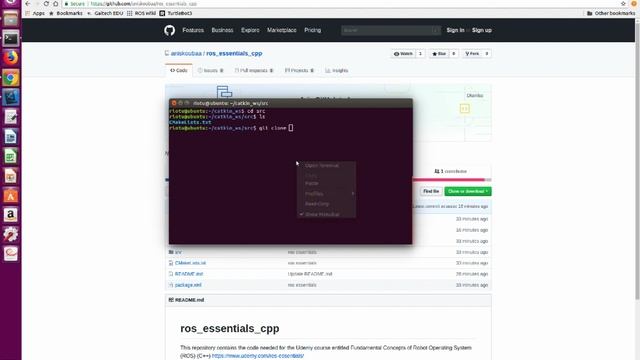Open the Files manager from the dock
Image resolution: width=640 pixels, height=360 pixels.
click(x=11, y=19)
